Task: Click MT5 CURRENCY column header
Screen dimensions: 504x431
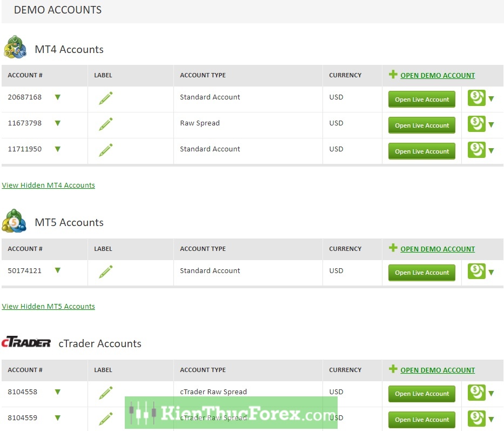Action: click(x=345, y=249)
